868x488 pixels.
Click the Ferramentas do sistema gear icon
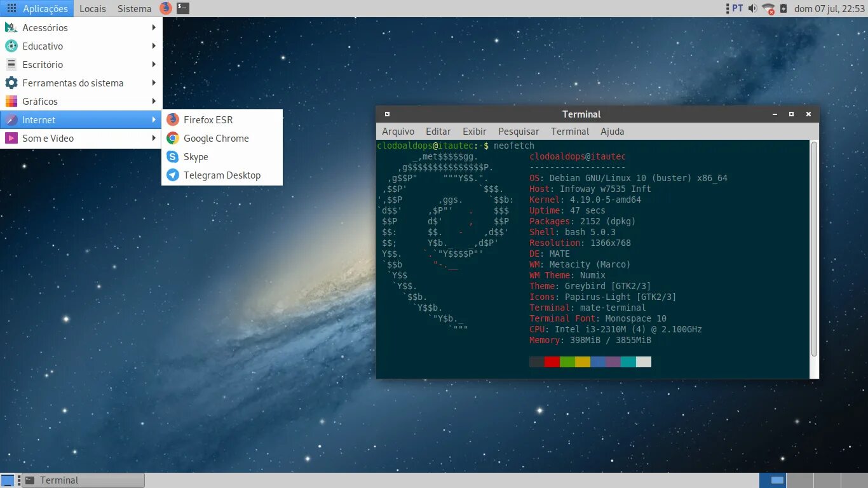(11, 83)
